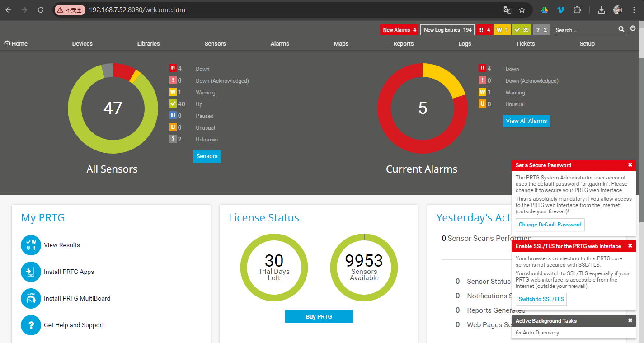Viewport: 644px width, 343px height.
Task: Open the Logs menu
Action: pos(465,43)
